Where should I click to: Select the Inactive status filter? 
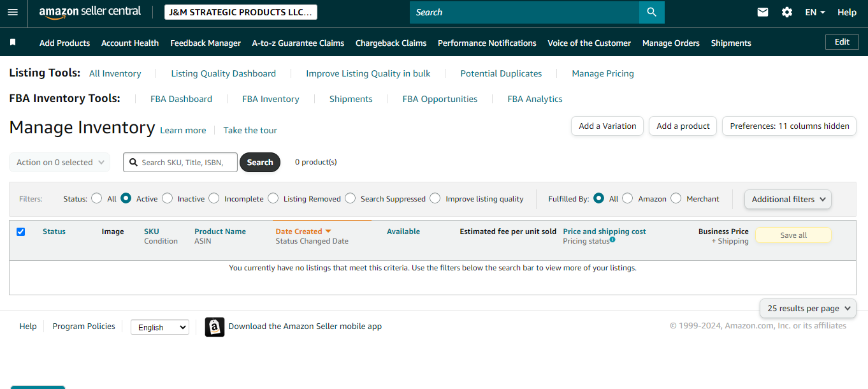coord(167,198)
